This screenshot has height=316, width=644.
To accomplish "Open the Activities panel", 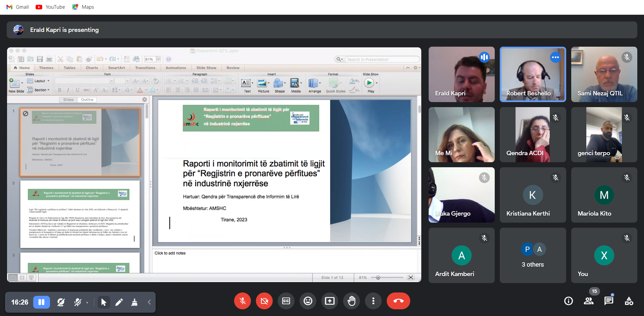I will pos(629,301).
